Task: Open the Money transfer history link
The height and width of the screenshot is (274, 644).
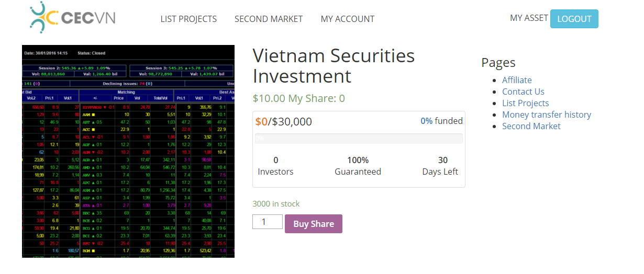Action: [546, 115]
